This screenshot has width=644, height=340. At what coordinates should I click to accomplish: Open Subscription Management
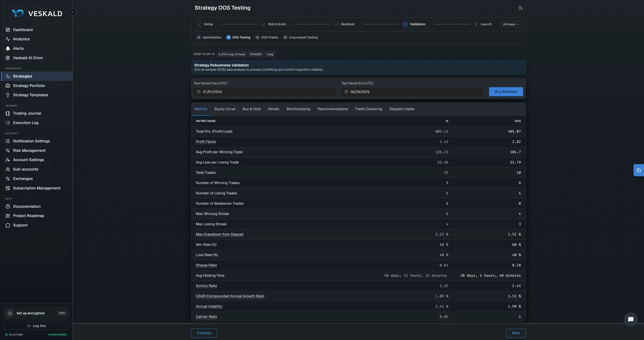tap(36, 188)
